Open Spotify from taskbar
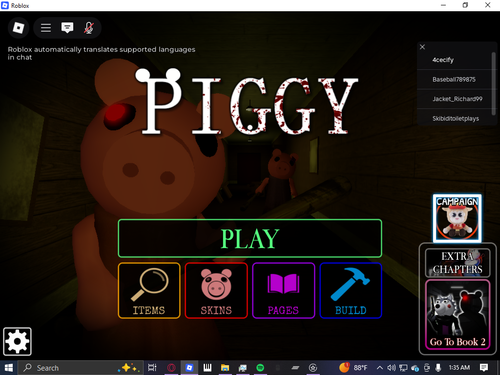The height and width of the screenshot is (375, 500). click(x=260, y=368)
